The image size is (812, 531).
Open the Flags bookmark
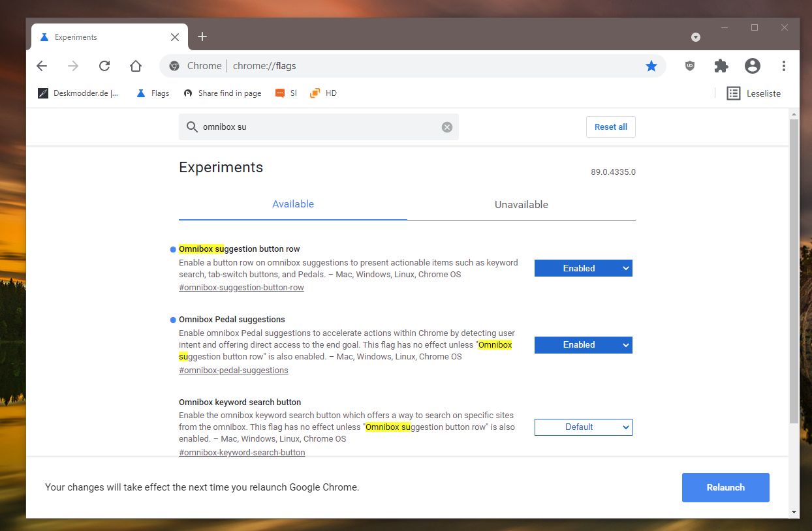click(x=153, y=93)
